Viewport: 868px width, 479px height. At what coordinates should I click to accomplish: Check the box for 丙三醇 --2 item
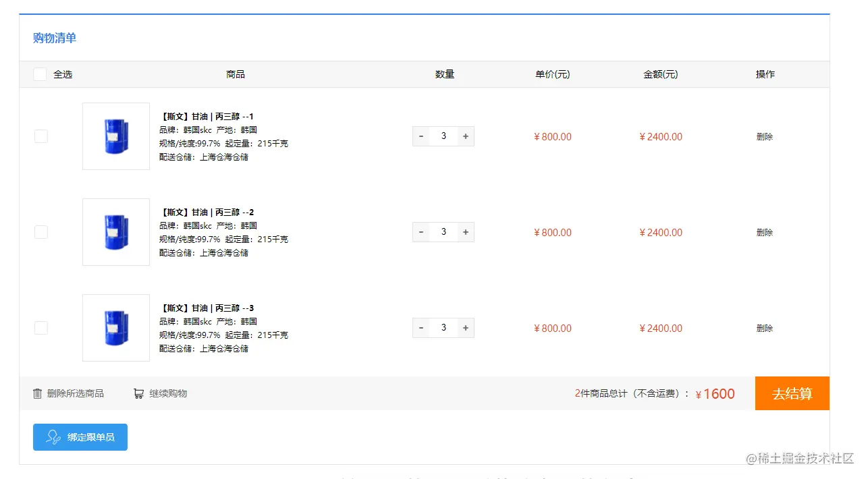[x=41, y=232]
